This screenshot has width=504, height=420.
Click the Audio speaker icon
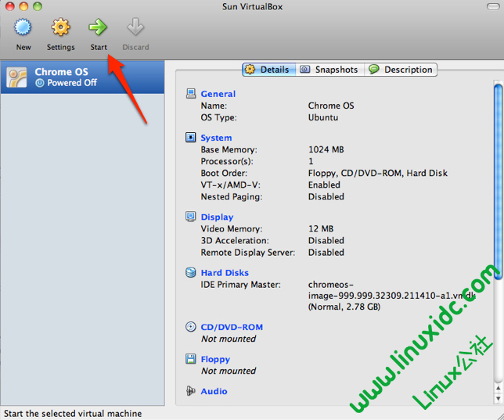191,391
